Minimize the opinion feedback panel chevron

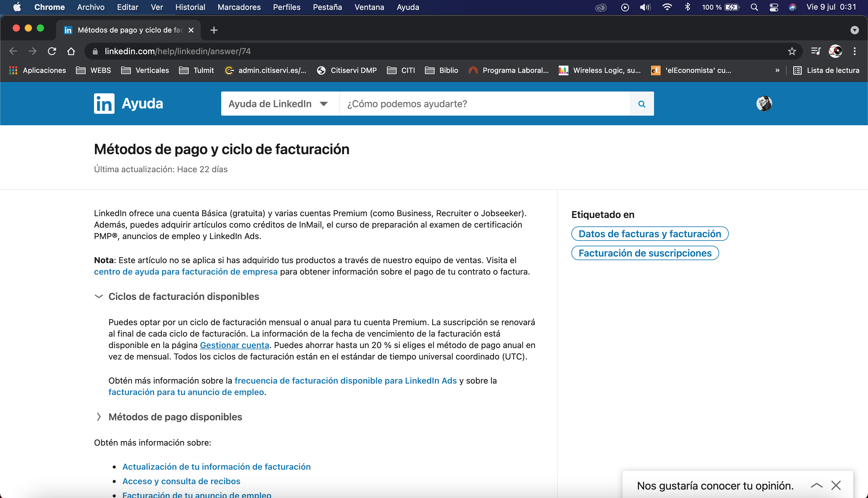pyautogui.click(x=816, y=485)
